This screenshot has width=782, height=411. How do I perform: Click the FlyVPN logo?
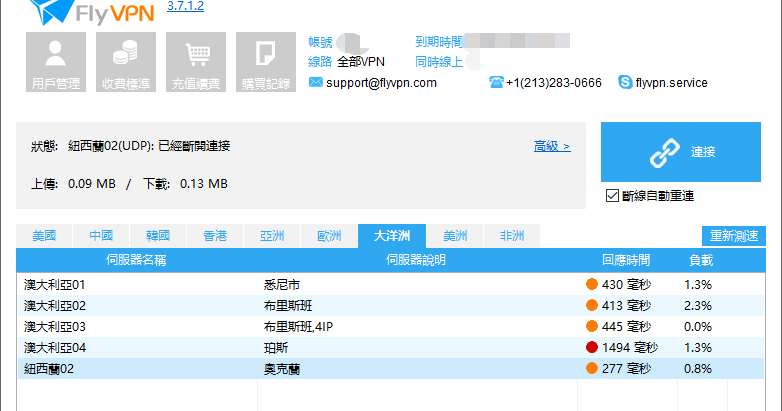pos(92,12)
